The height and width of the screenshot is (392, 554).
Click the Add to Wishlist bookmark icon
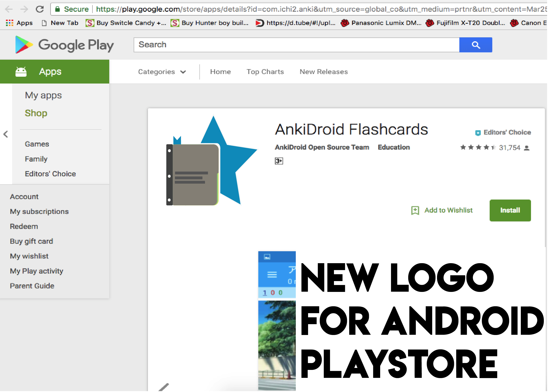pos(415,211)
